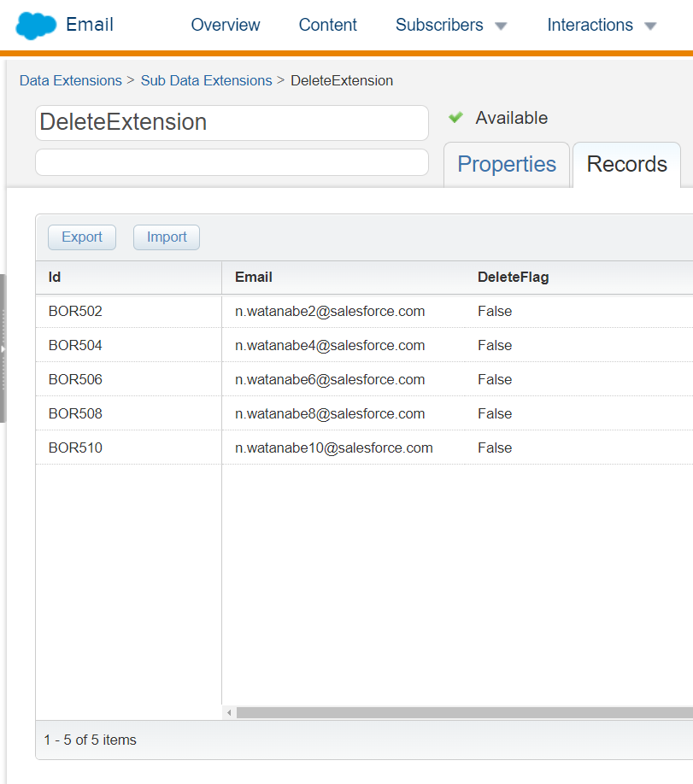Open the Content menu item
The width and height of the screenshot is (693, 784).
tap(328, 25)
